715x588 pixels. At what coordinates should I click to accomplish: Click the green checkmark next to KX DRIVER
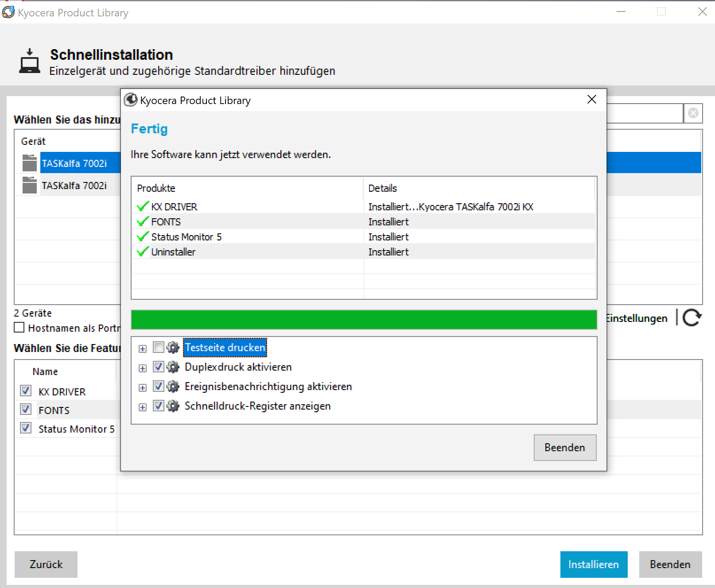tap(143, 207)
